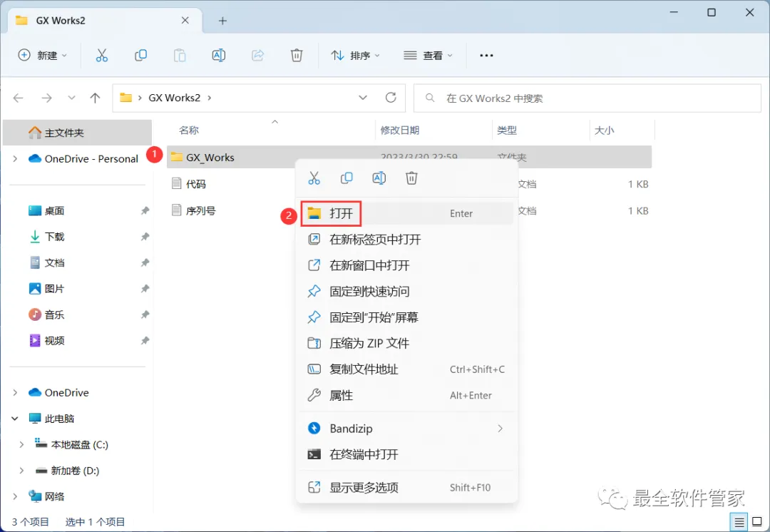Unpin 下载 using its pin icon
770x532 pixels.
click(x=145, y=237)
